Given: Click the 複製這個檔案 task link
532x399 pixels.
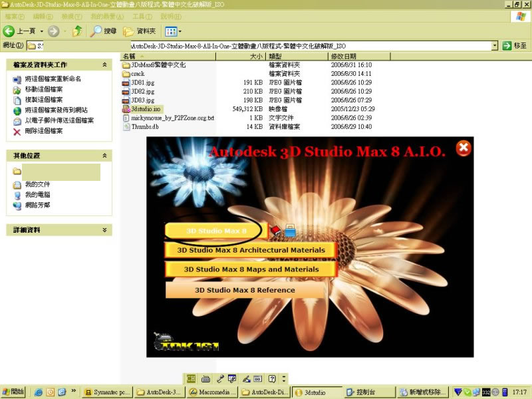Looking at the screenshot, I should (44, 100).
